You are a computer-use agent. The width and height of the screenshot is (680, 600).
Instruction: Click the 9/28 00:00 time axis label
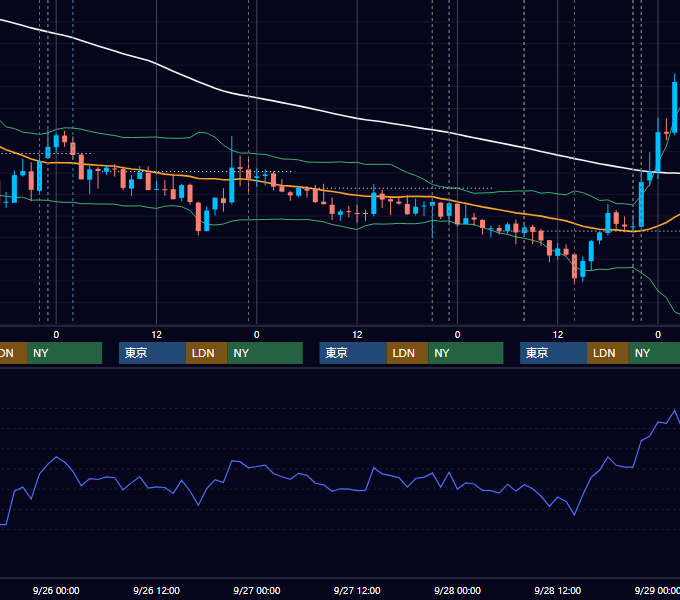(x=458, y=590)
